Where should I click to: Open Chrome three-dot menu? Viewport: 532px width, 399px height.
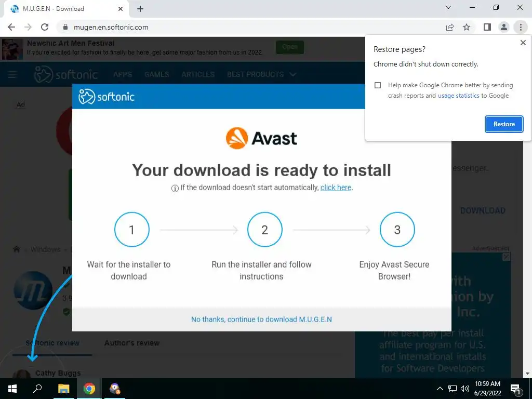521,27
